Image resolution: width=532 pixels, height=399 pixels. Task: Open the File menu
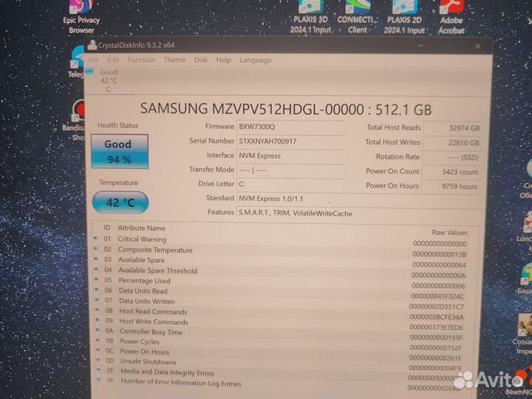(x=93, y=60)
